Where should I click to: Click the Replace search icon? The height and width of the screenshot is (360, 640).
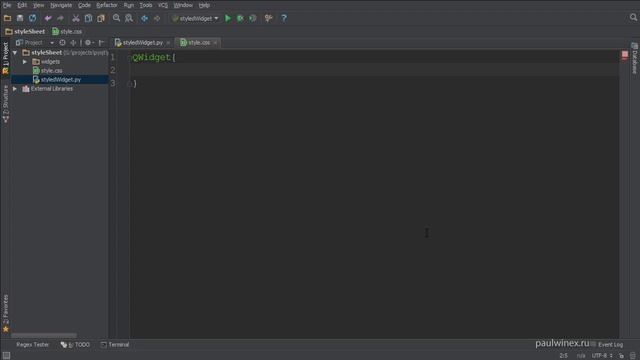(129, 18)
